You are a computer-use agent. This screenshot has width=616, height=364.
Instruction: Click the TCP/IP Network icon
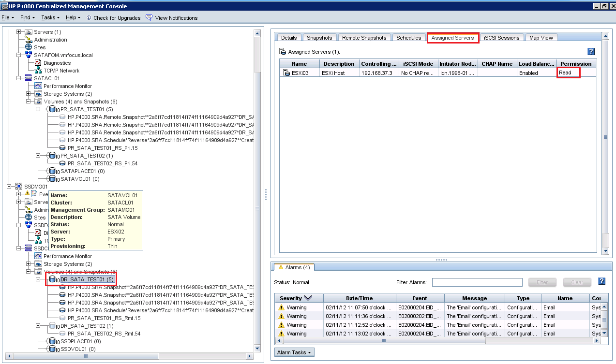[38, 71]
